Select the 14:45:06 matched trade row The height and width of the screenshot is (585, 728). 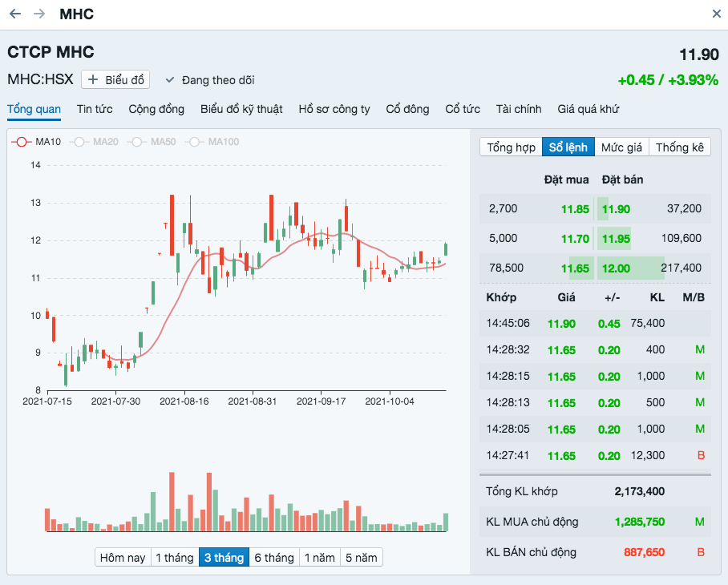point(595,323)
